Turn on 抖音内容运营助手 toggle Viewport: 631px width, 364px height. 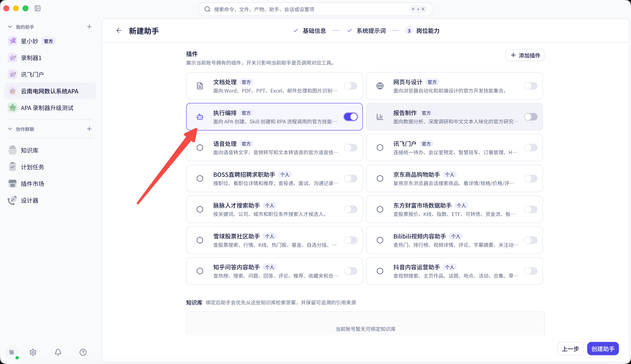click(x=531, y=271)
